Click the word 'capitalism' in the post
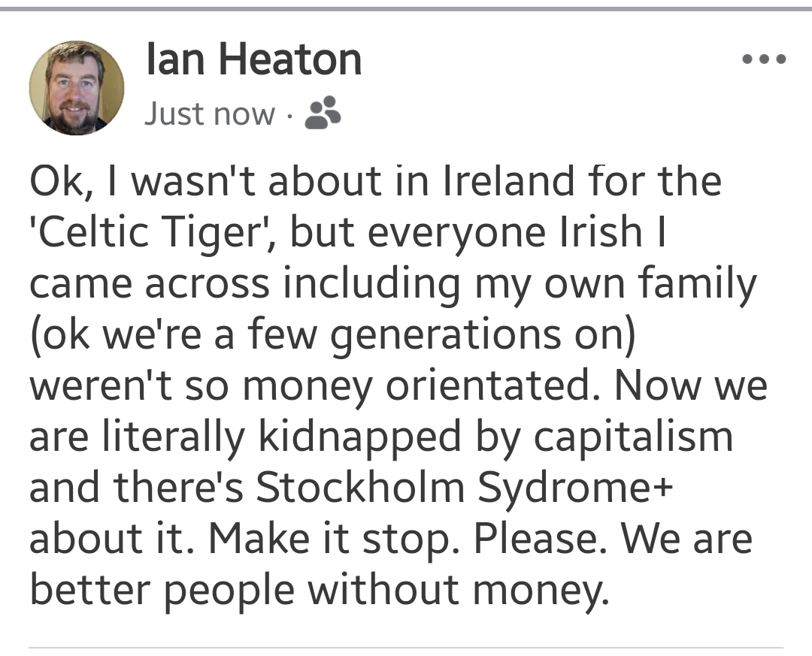Image resolution: width=812 pixels, height=656 pixels. tap(632, 437)
